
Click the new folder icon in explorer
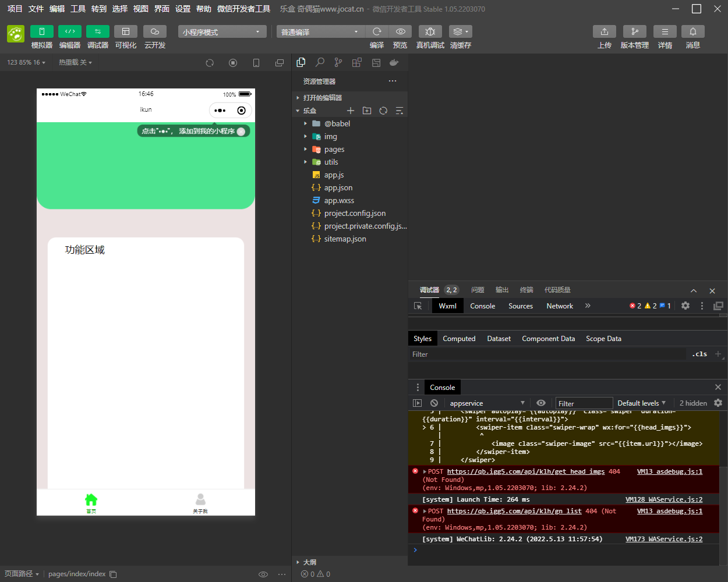[367, 111]
